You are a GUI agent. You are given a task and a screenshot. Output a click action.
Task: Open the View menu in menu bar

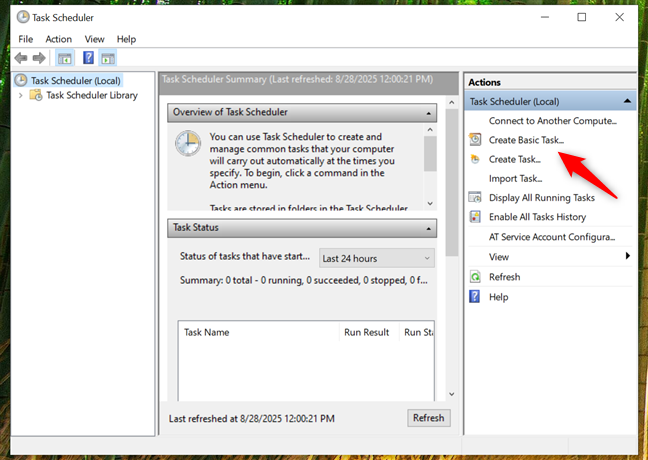click(94, 39)
